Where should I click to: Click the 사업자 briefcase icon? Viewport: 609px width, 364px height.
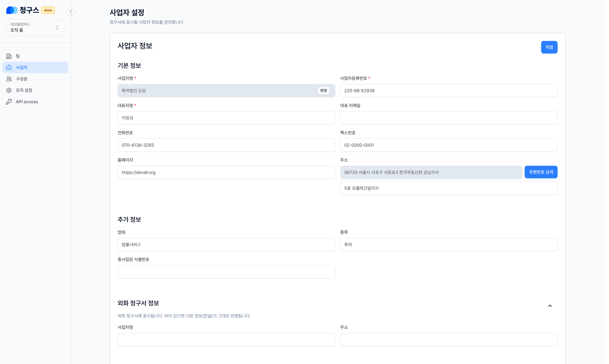9,67
